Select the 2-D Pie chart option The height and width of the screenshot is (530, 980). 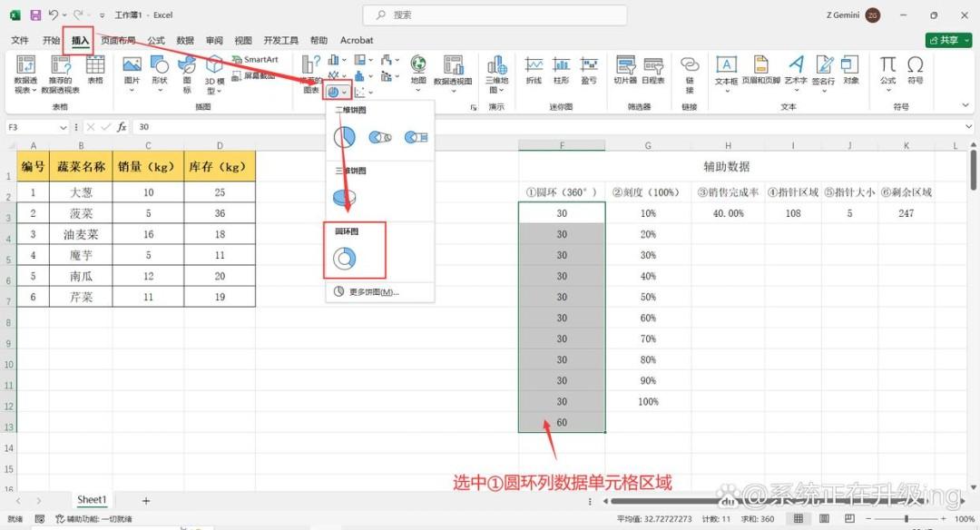345,137
